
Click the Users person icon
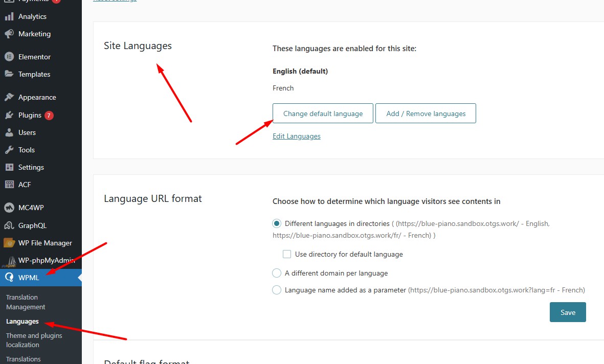(9, 132)
